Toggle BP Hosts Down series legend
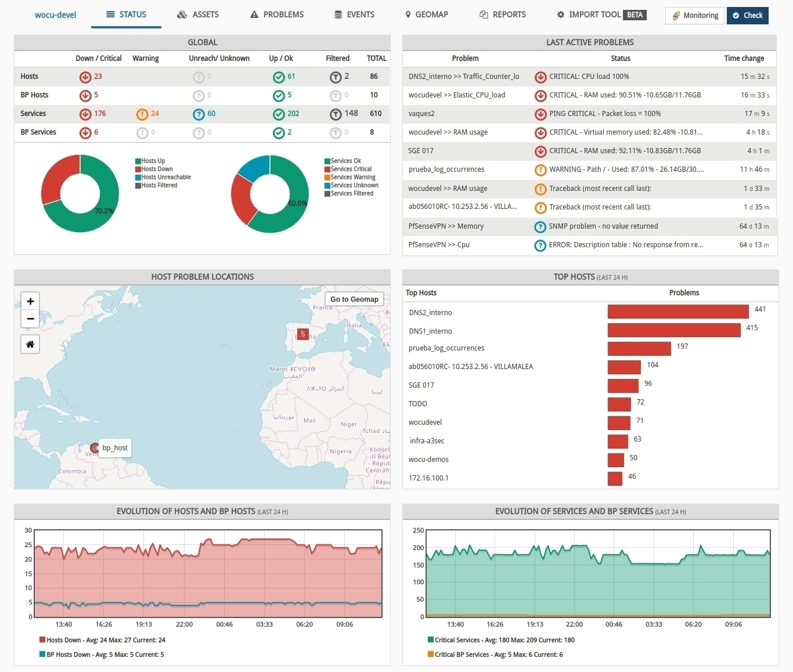Viewport: 793px width, 672px height. click(102, 655)
